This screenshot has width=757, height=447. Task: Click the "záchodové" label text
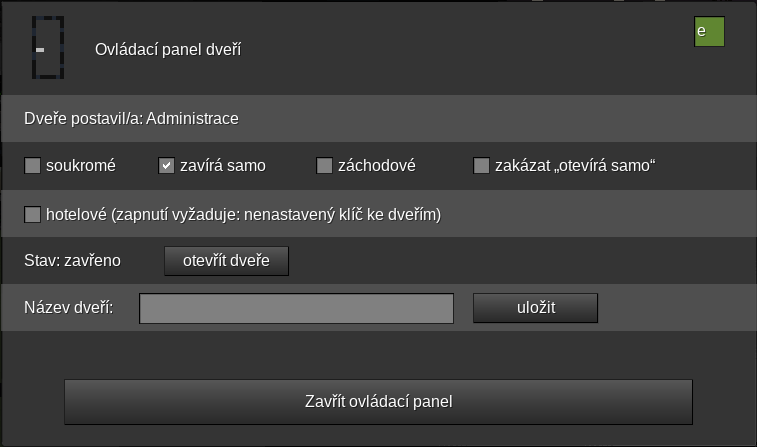pyautogui.click(x=377, y=166)
